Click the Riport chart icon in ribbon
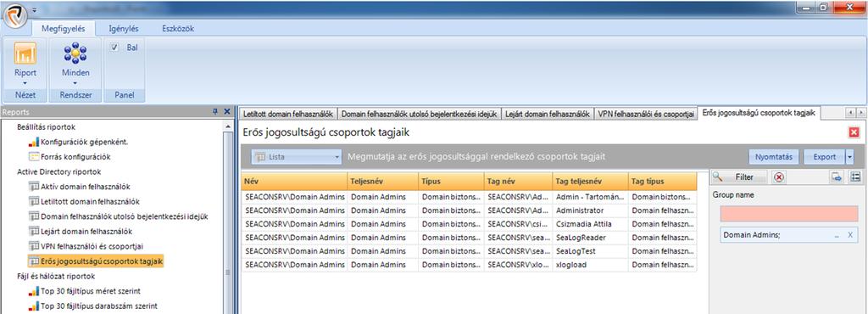The width and height of the screenshot is (868, 314). tap(25, 53)
